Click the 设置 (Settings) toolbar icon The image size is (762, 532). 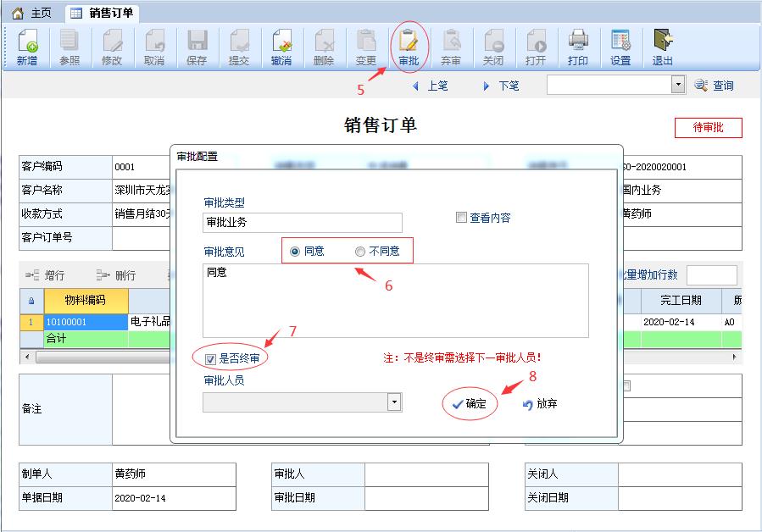click(x=620, y=47)
